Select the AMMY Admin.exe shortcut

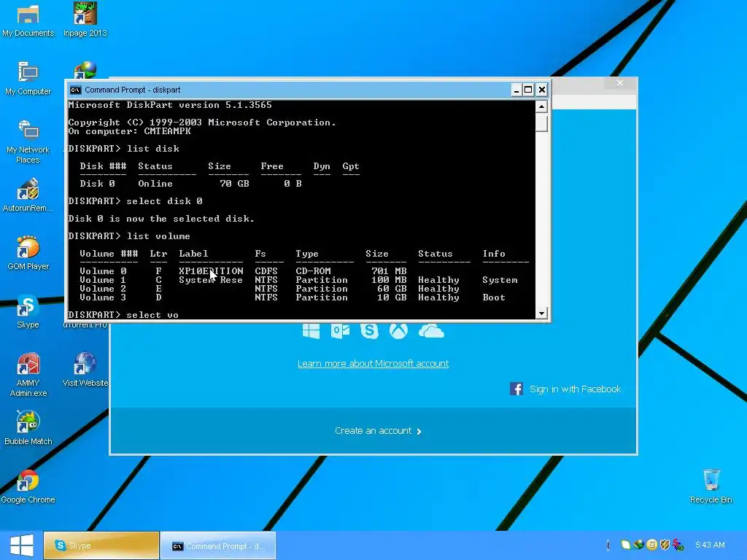(x=28, y=375)
